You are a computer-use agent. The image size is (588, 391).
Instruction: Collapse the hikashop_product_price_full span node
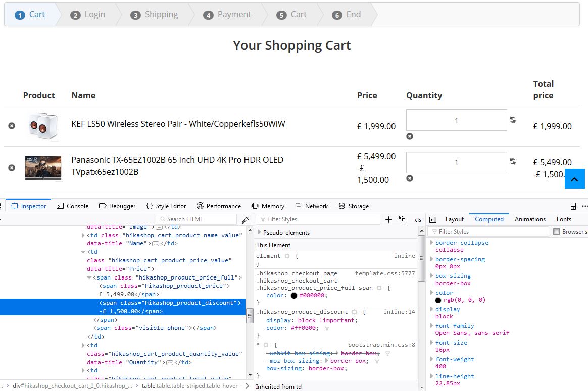pyautogui.click(x=89, y=277)
